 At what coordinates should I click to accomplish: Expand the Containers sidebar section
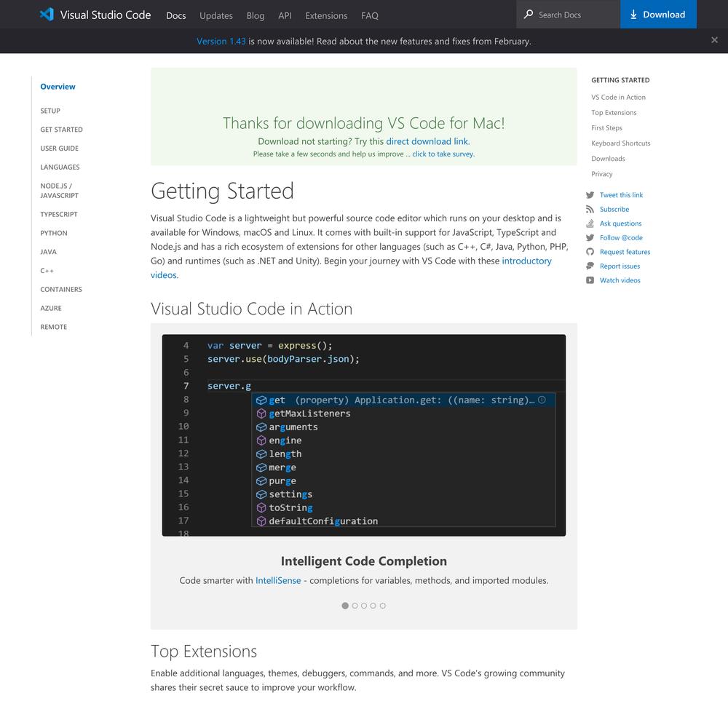click(x=61, y=290)
